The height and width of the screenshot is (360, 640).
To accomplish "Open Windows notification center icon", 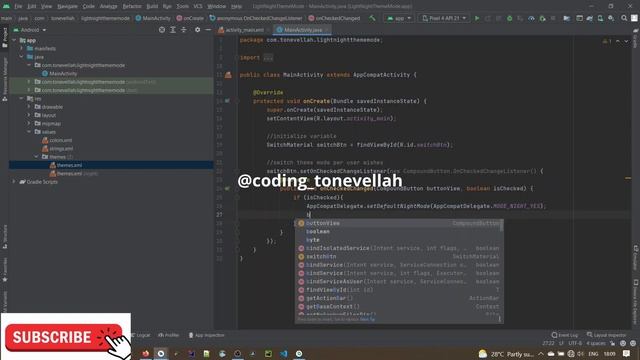I will (x=627, y=353).
